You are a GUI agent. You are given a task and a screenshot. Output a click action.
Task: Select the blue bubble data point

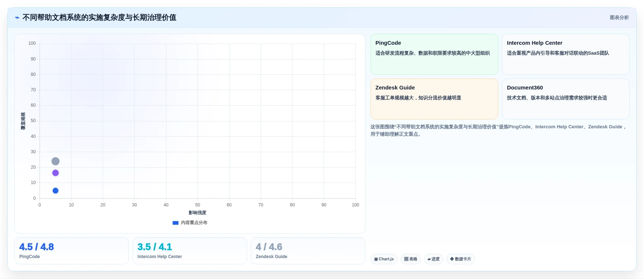pos(55,191)
